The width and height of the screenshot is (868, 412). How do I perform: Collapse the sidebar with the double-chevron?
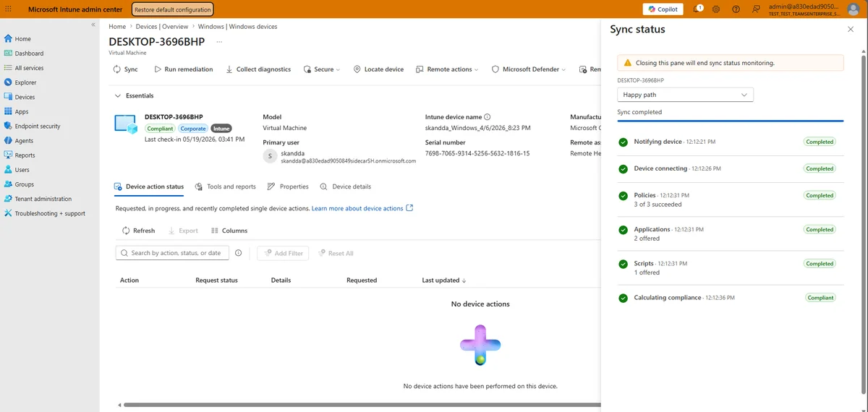point(93,25)
